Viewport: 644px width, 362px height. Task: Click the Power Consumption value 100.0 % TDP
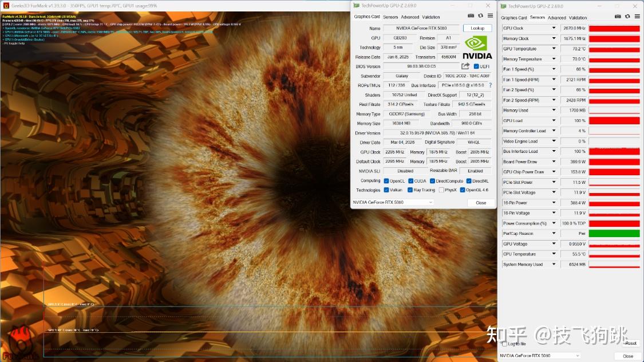point(573,223)
